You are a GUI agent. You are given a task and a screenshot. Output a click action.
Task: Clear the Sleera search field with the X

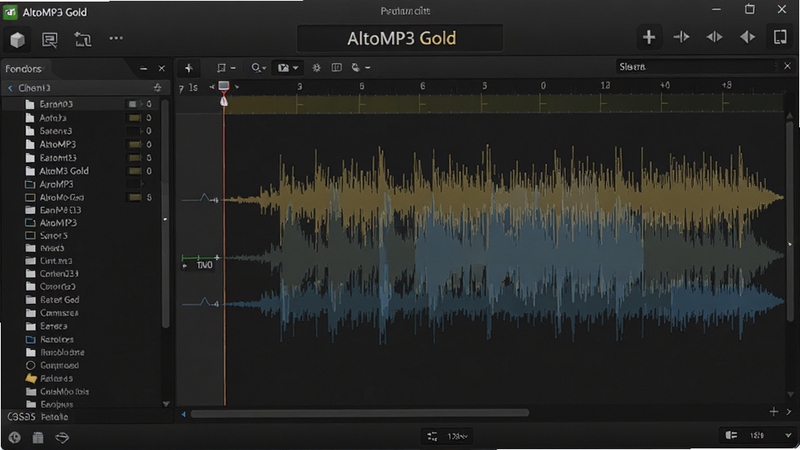tap(787, 66)
